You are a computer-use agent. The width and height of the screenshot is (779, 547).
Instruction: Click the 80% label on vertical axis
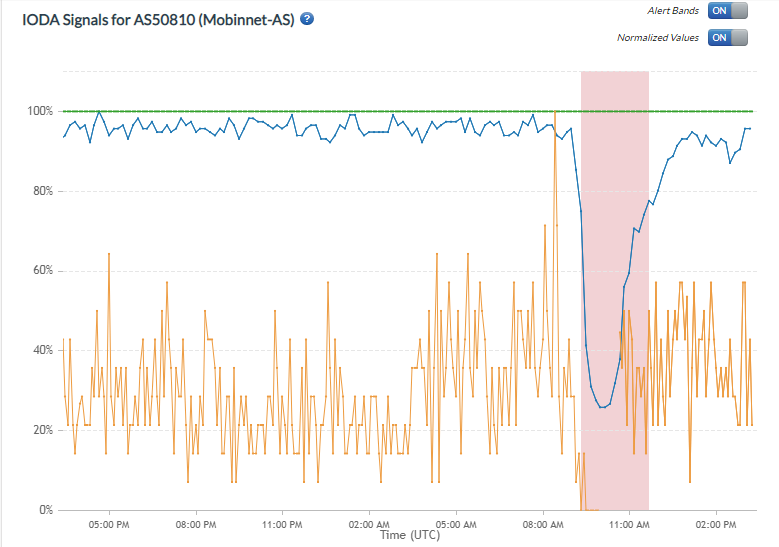click(x=41, y=191)
